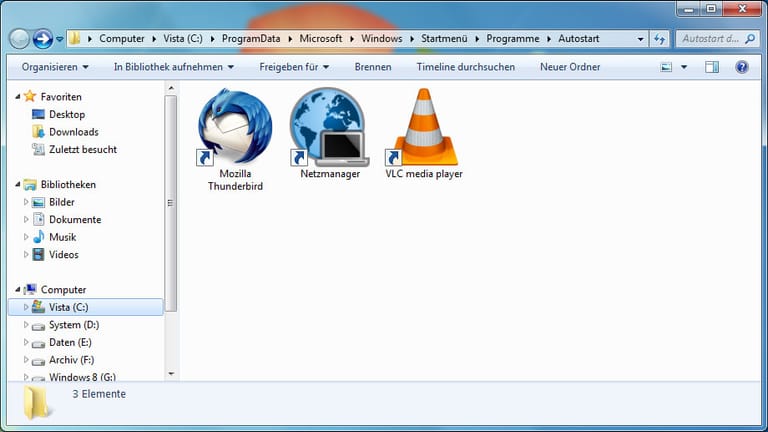Collapse the Favoriten group
This screenshot has height=432, width=768.
pos(18,96)
